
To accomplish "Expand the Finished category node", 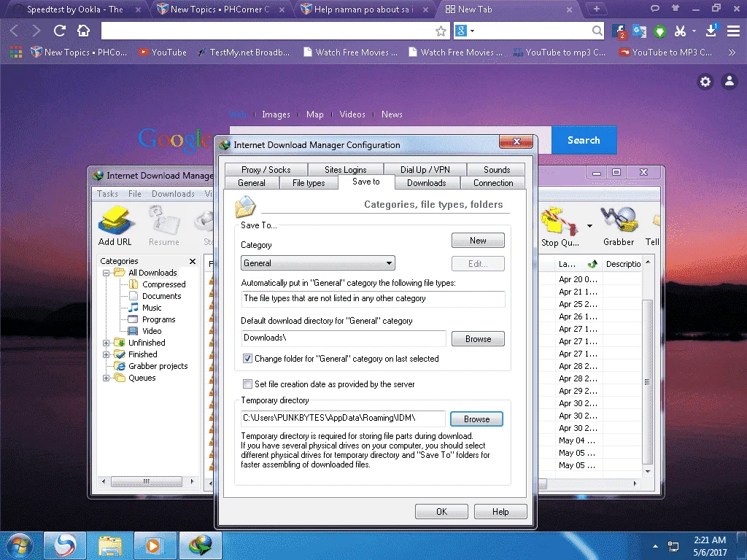I will [107, 355].
